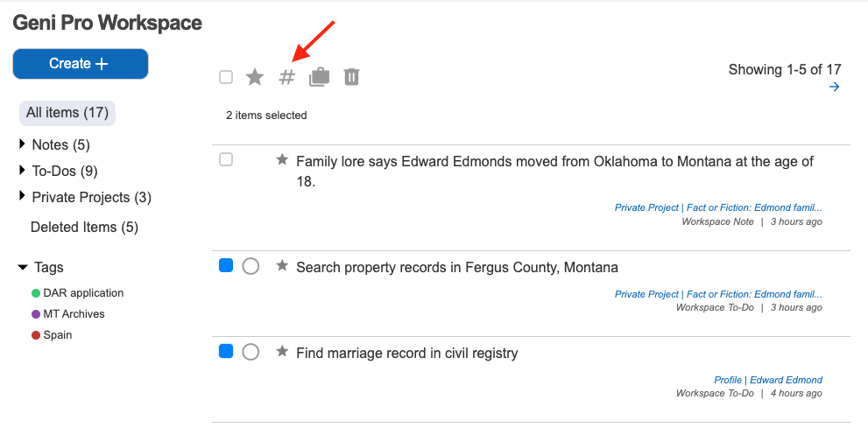
Task: Expand the Notes (5) category
Action: tap(22, 144)
